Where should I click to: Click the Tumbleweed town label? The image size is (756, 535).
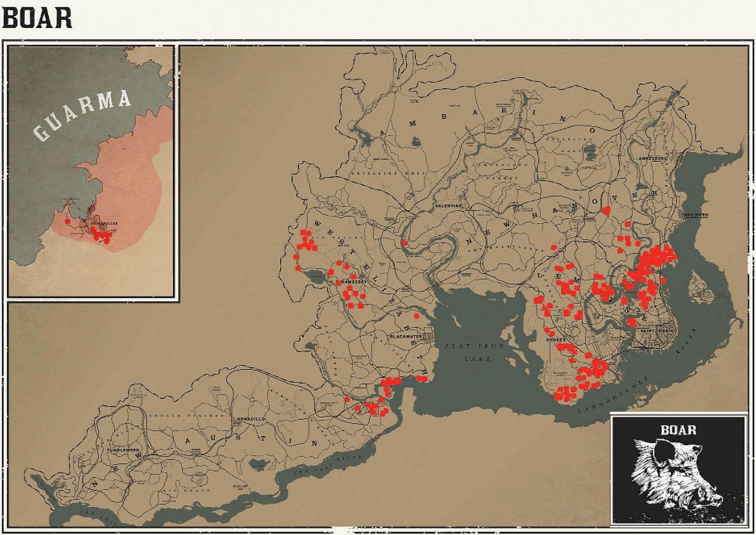coord(123,450)
